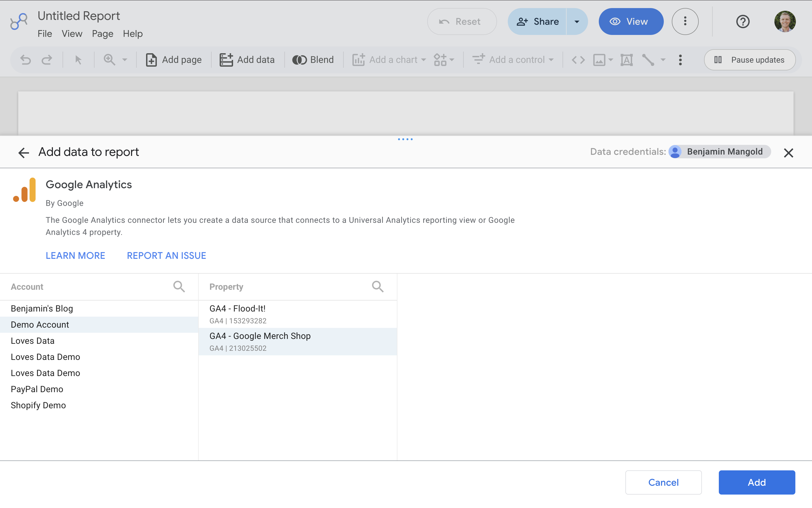Image resolution: width=812 pixels, height=508 pixels.
Task: Open the Help menu
Action: [133, 34]
